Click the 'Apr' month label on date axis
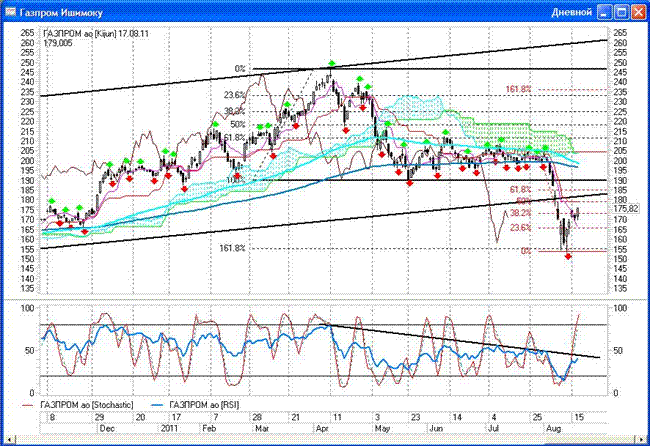 [323, 429]
